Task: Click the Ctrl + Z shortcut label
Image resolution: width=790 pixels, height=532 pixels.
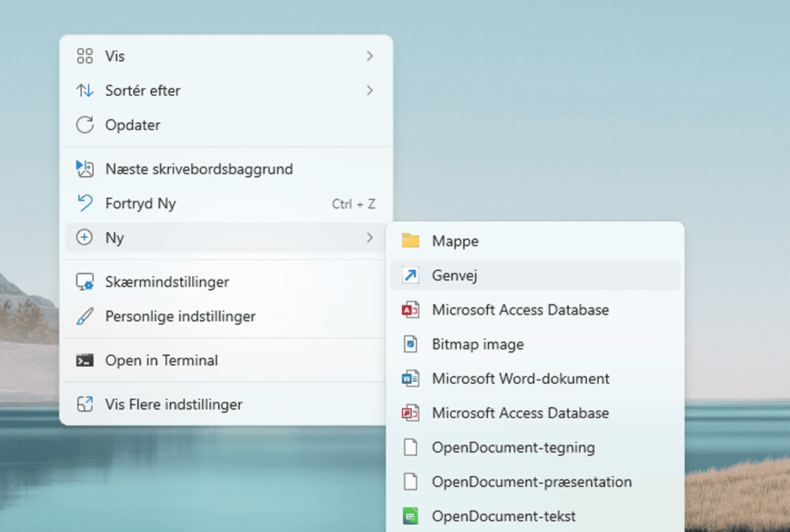Action: click(353, 204)
